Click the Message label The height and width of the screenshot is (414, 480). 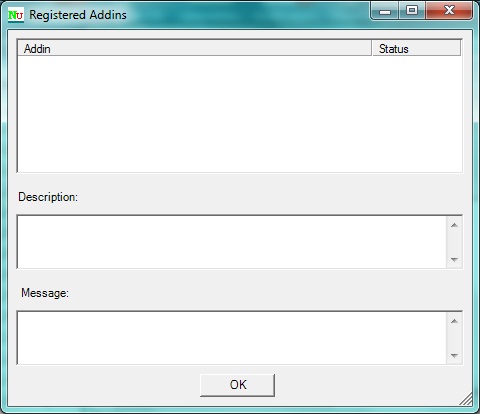point(45,293)
